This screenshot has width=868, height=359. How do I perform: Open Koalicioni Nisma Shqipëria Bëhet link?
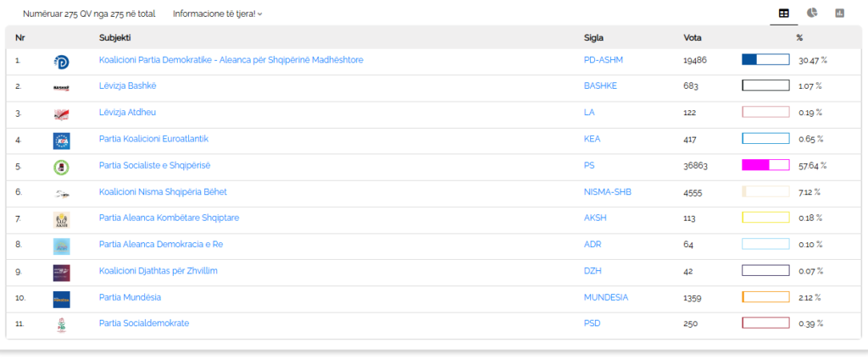pyautogui.click(x=163, y=192)
